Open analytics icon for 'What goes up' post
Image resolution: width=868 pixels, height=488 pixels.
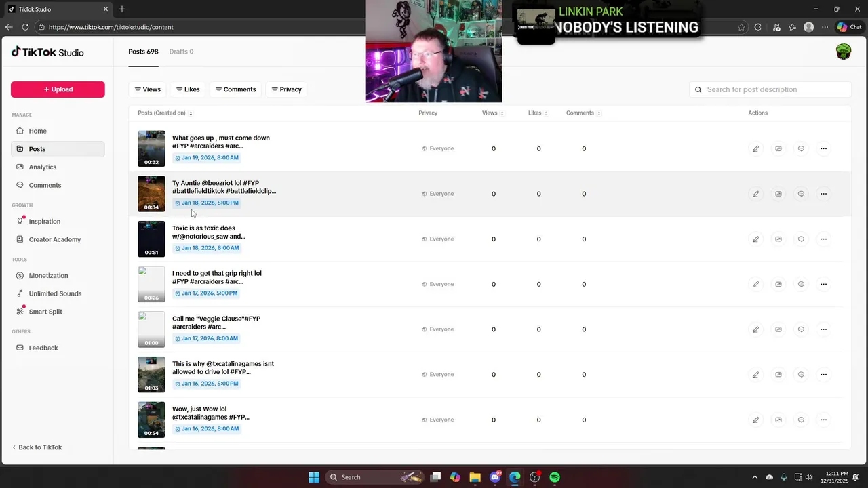tap(778, 148)
